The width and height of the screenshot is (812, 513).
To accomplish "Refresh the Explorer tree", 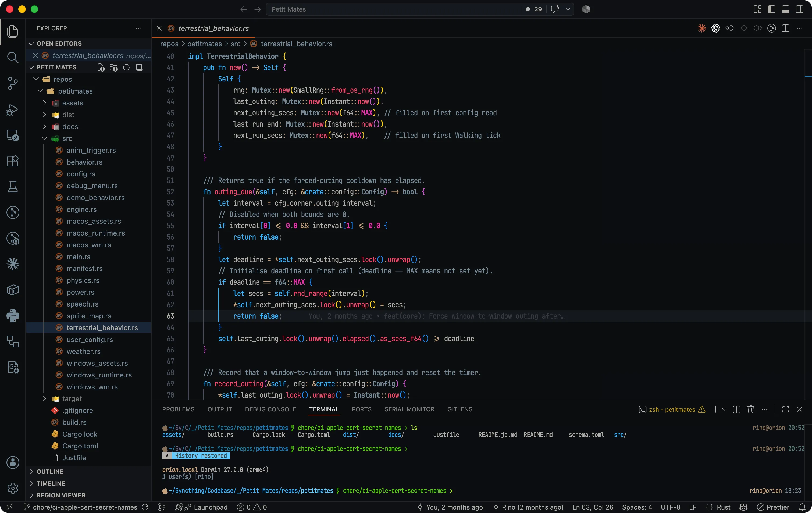I will click(x=126, y=67).
